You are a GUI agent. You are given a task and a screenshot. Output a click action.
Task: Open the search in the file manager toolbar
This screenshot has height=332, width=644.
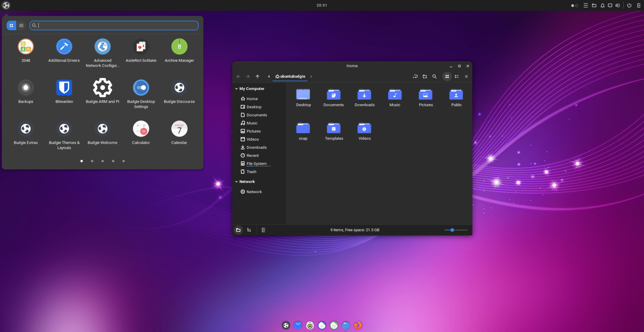pyautogui.click(x=435, y=76)
